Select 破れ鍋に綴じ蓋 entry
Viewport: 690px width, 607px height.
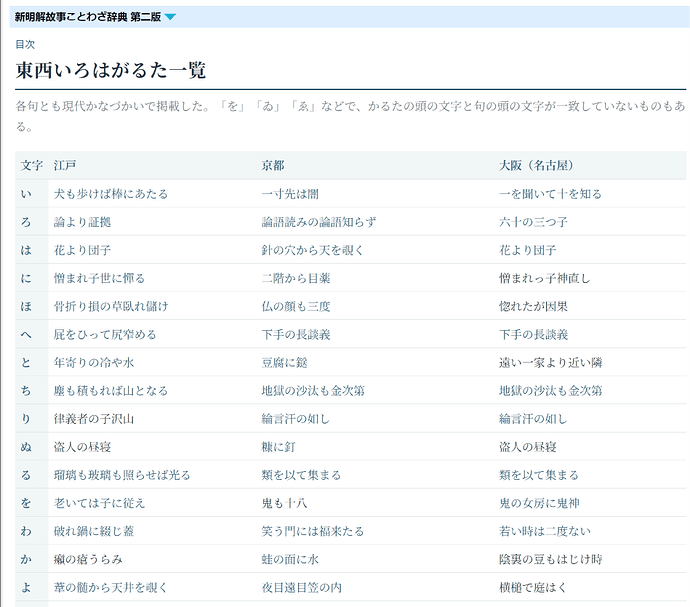94,532
